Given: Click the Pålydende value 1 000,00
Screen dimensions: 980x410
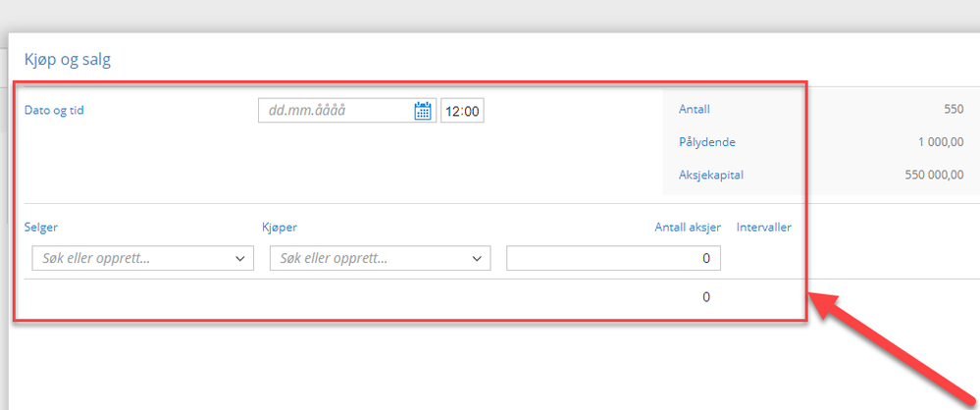Looking at the screenshot, I should pyautogui.click(x=941, y=142).
